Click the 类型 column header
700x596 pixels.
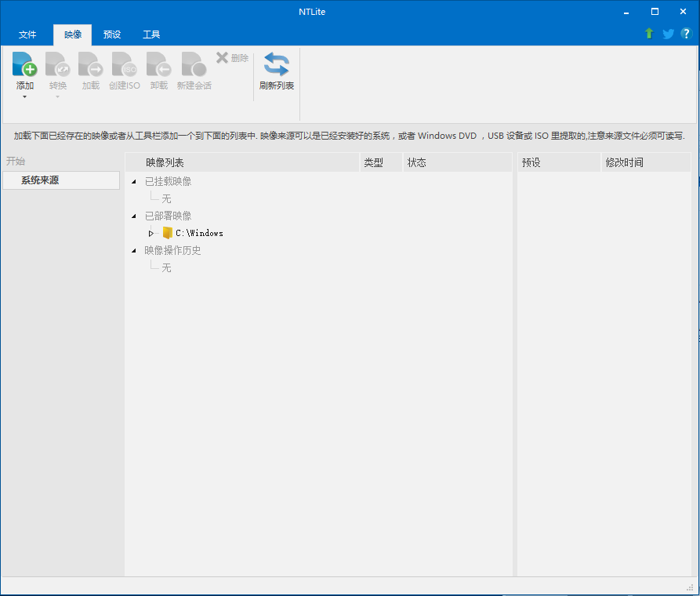point(382,162)
